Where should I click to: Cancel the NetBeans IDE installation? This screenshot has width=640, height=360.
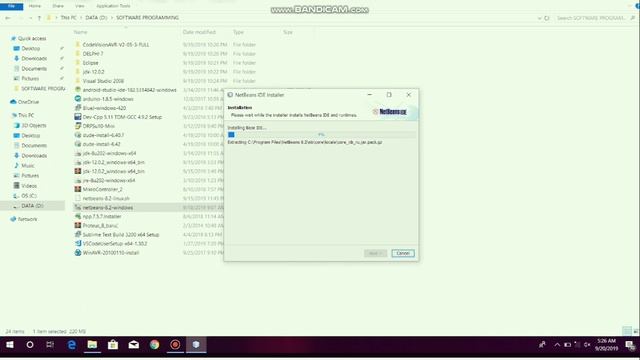tap(403, 253)
